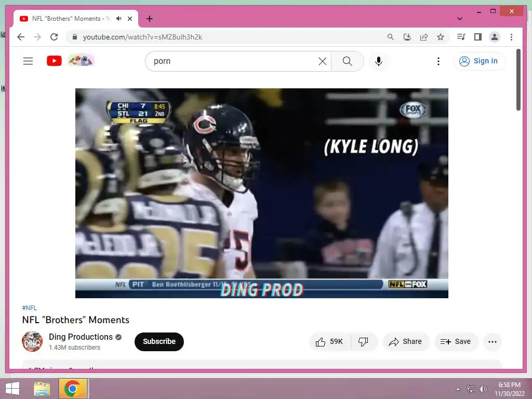
Task: Share the video
Action: coord(406,342)
